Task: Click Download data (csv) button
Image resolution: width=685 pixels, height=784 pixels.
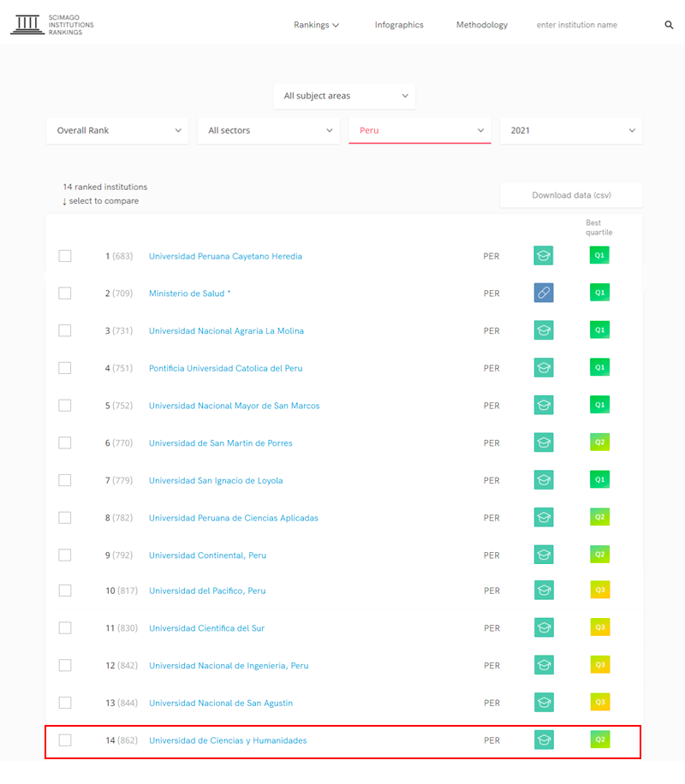Action: [571, 195]
